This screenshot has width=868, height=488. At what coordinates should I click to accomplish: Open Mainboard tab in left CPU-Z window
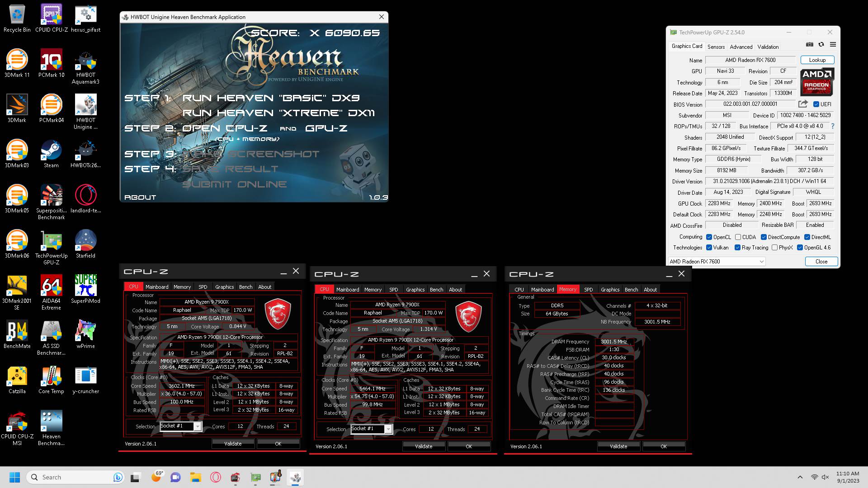(x=157, y=287)
